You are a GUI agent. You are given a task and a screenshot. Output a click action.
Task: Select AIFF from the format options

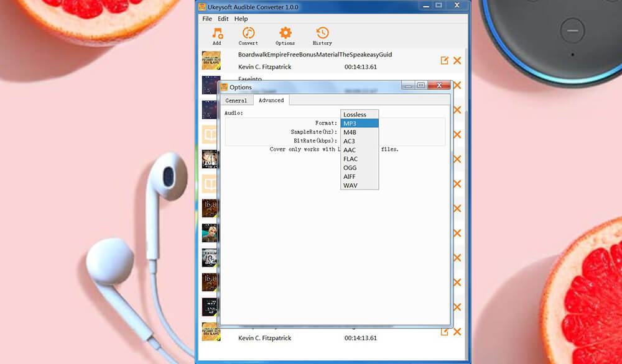pyautogui.click(x=360, y=176)
